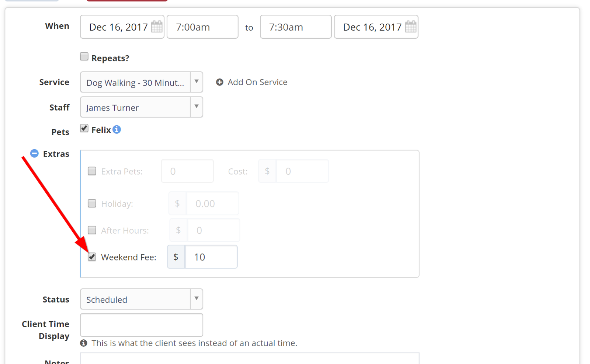Edit the Weekend Fee amount 10
The width and height of the screenshot is (590, 364).
coord(211,257)
